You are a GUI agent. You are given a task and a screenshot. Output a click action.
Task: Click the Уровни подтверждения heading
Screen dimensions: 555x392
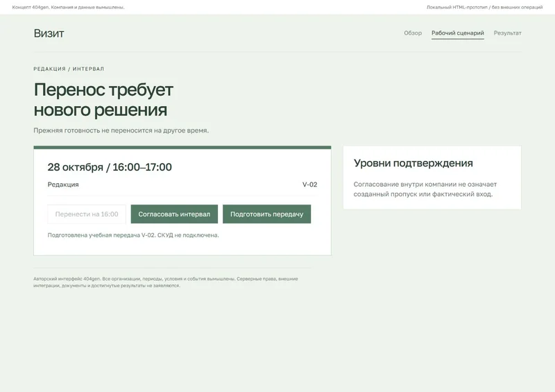click(x=413, y=163)
